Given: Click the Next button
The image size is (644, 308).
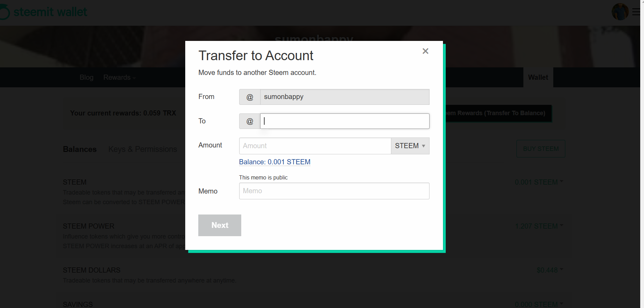Looking at the screenshot, I should click(220, 225).
